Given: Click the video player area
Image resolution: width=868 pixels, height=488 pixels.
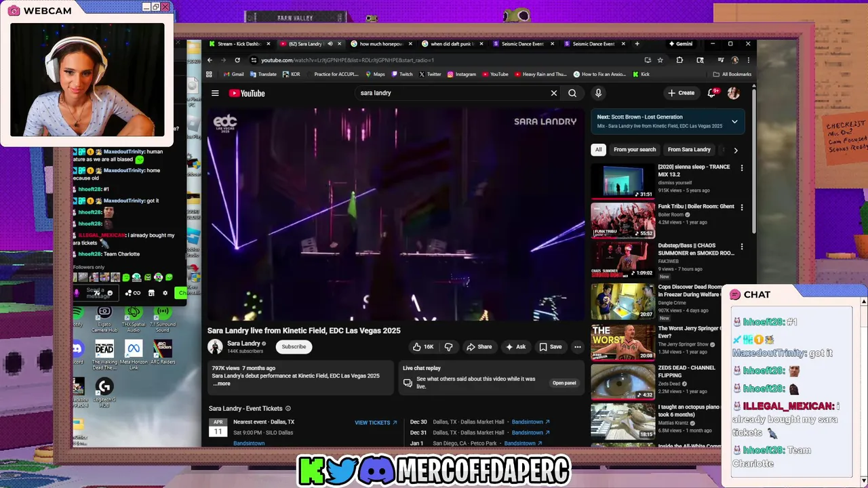Looking at the screenshot, I should pos(395,214).
